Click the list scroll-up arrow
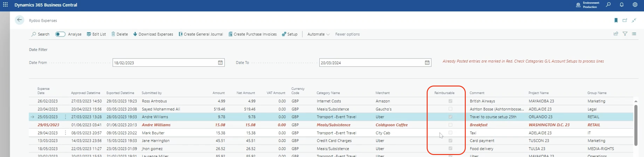This screenshot has width=644, height=157. 636,101
